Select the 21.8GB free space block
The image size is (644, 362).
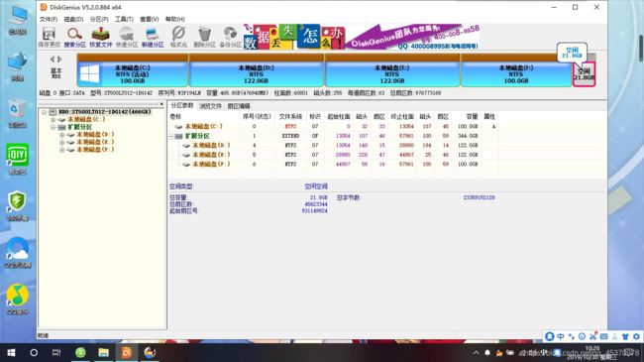click(x=584, y=74)
